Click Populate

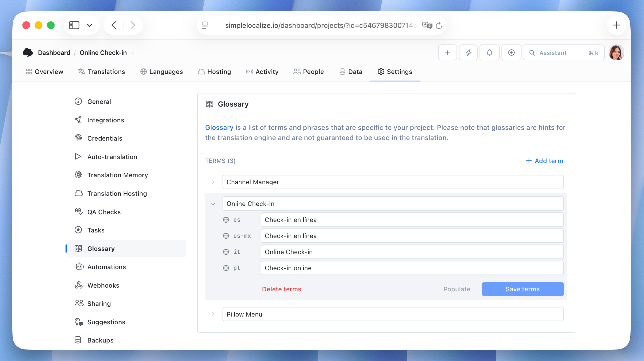tap(457, 289)
